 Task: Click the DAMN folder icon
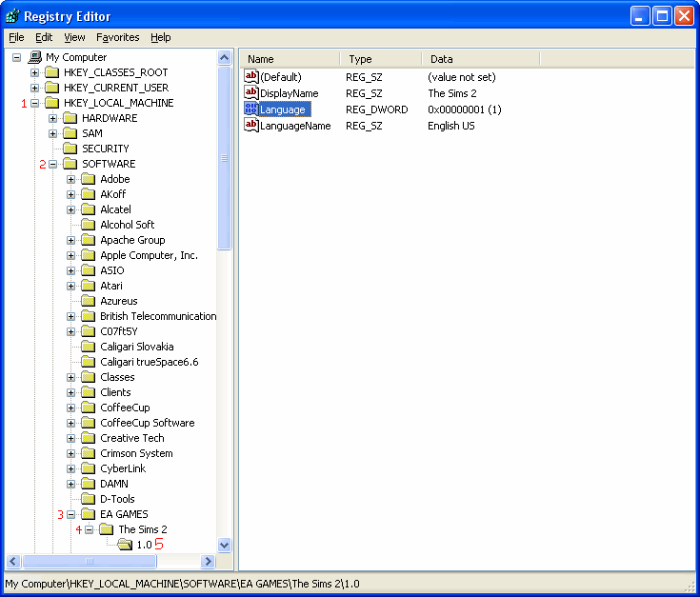click(x=89, y=484)
